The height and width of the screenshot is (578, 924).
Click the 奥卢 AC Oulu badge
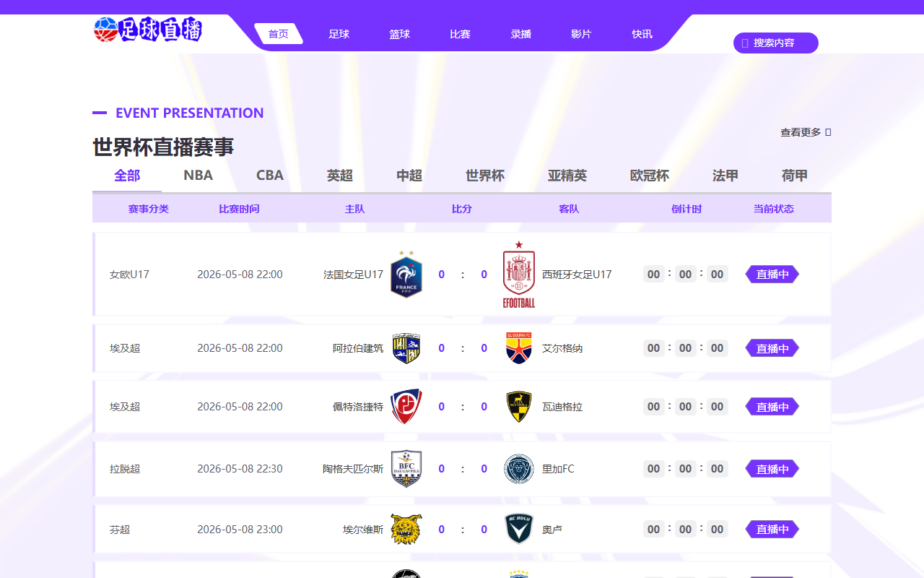pyautogui.click(x=519, y=530)
